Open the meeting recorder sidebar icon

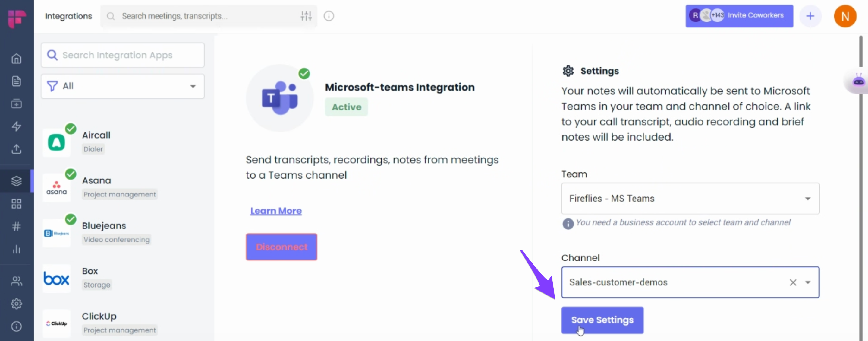click(17, 104)
